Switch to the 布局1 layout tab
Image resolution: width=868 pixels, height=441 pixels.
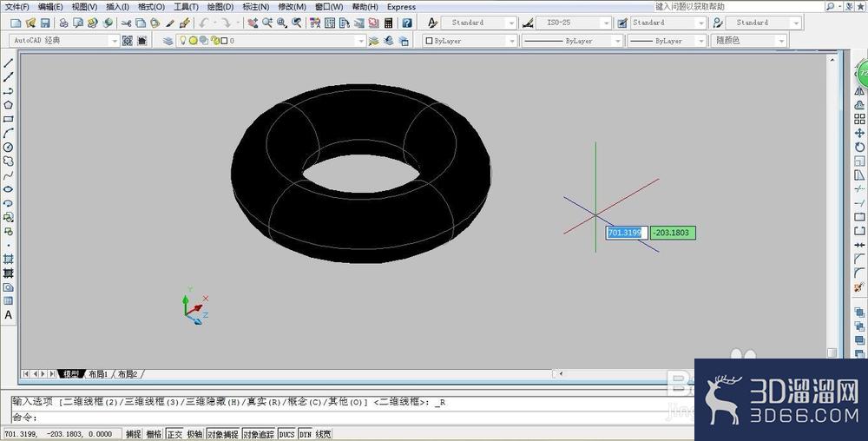point(98,375)
